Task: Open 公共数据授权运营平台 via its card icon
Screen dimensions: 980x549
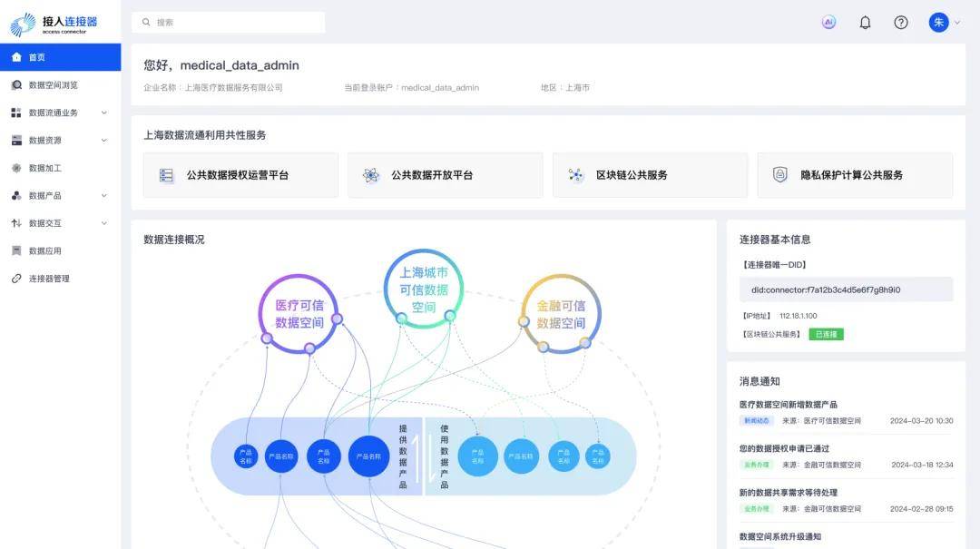Action: [x=165, y=174]
